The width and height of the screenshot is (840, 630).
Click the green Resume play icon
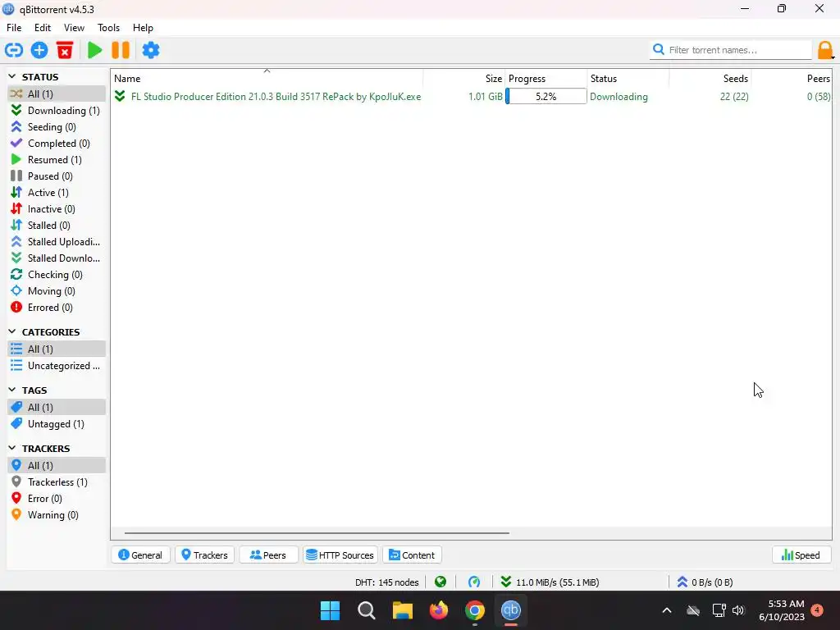coord(95,50)
